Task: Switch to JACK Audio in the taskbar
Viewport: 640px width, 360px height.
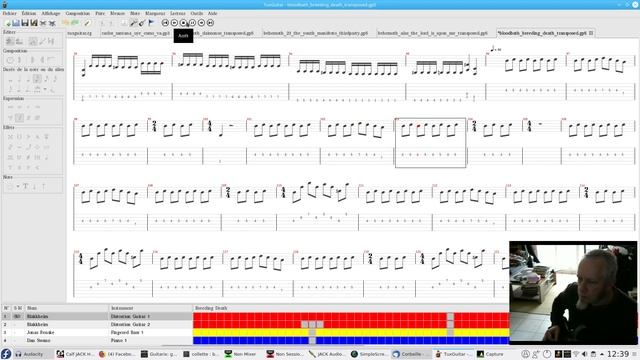Action: (327, 354)
